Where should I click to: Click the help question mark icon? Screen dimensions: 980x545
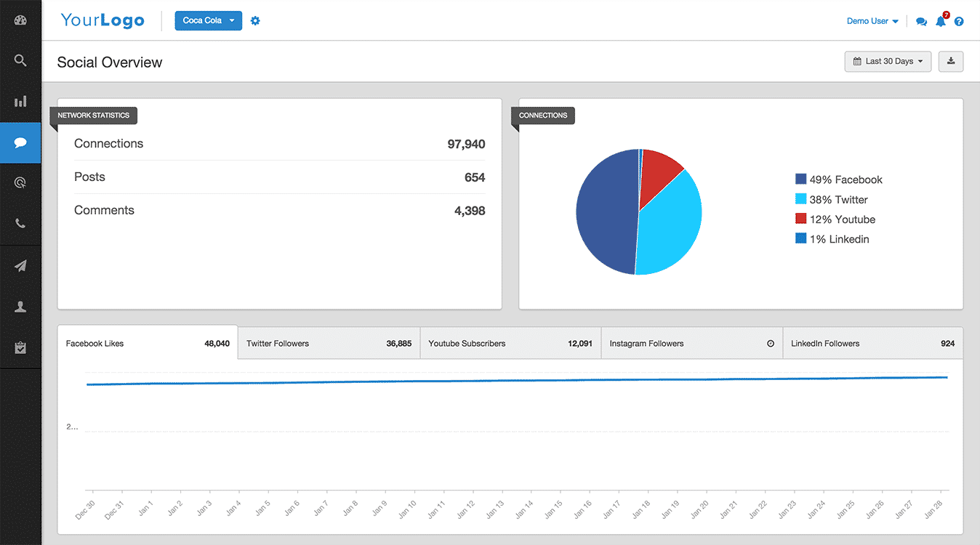click(959, 22)
